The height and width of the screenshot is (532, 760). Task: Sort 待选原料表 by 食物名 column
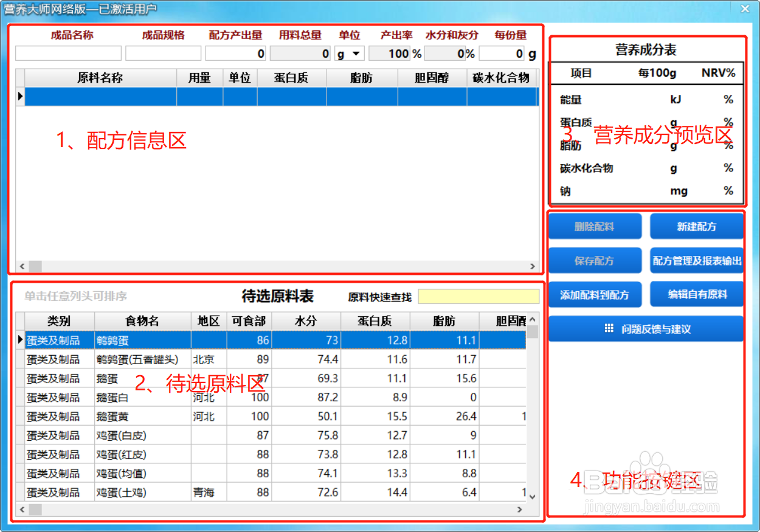(143, 320)
